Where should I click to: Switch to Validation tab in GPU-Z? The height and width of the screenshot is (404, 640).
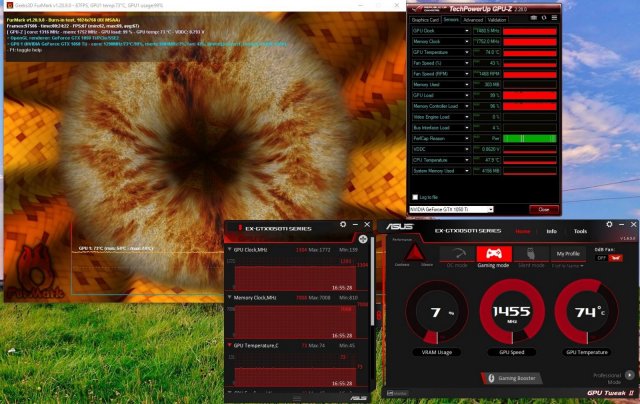497,20
